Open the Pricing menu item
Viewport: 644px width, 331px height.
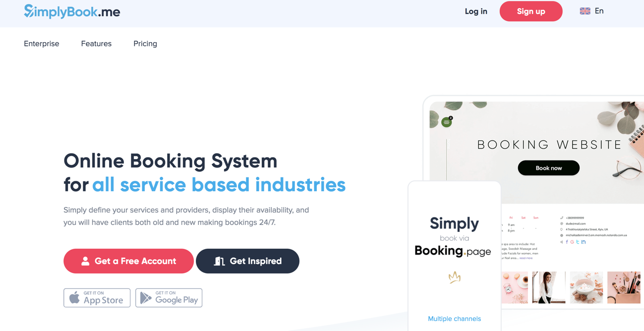(145, 44)
